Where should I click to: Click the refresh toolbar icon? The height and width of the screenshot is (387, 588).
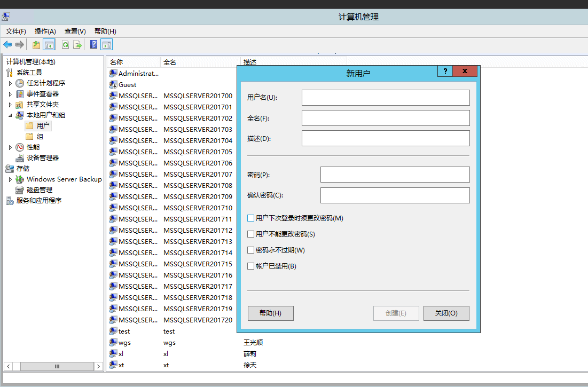pyautogui.click(x=65, y=45)
